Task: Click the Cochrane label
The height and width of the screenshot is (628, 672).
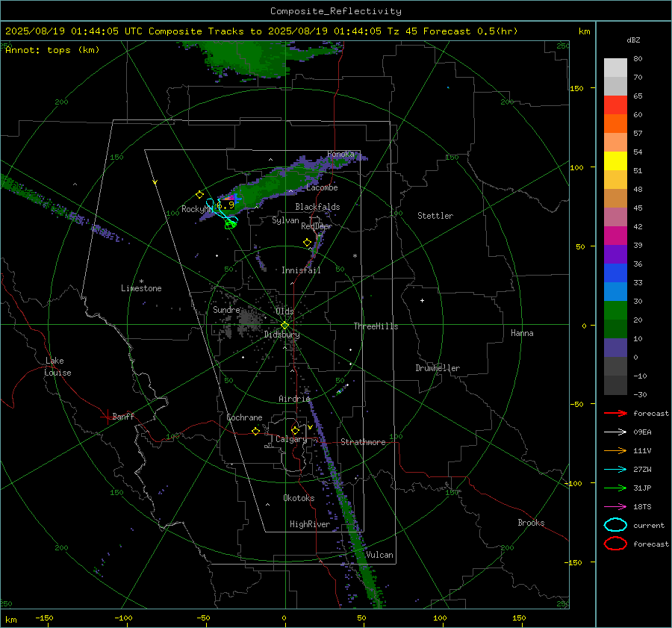Action: [x=244, y=417]
